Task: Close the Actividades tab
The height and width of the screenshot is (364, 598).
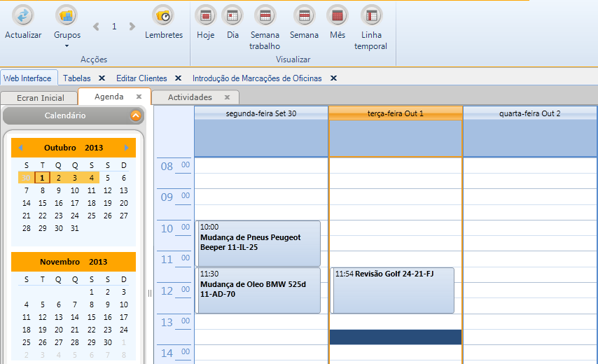Action: 228,97
